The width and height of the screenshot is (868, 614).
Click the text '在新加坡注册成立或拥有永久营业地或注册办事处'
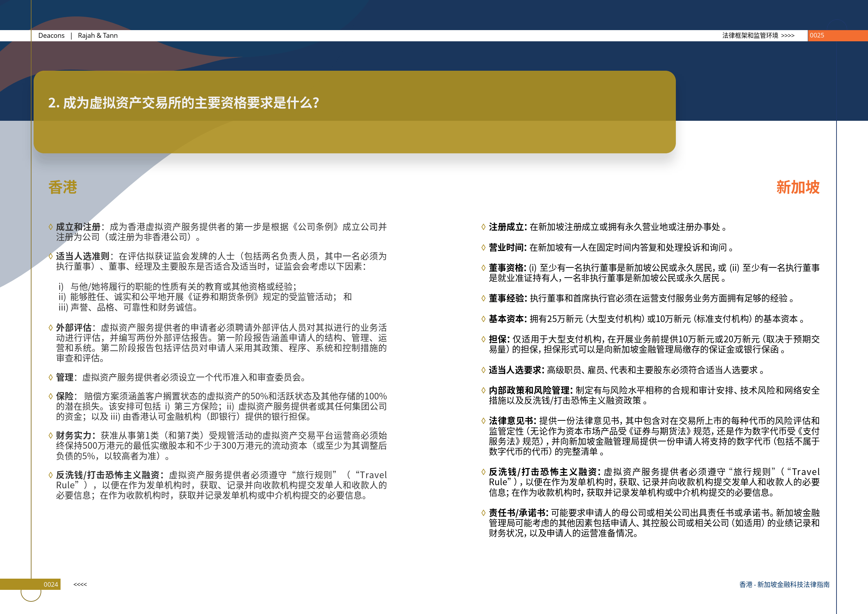pos(625,227)
